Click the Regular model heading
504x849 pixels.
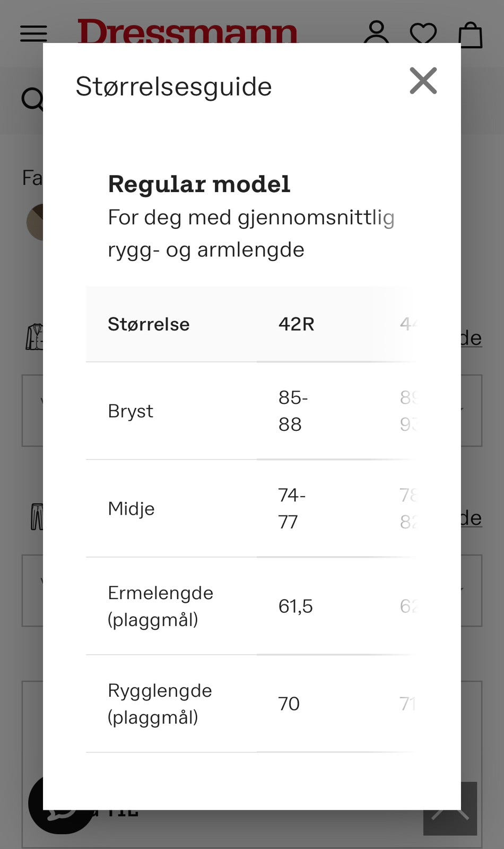(x=199, y=184)
